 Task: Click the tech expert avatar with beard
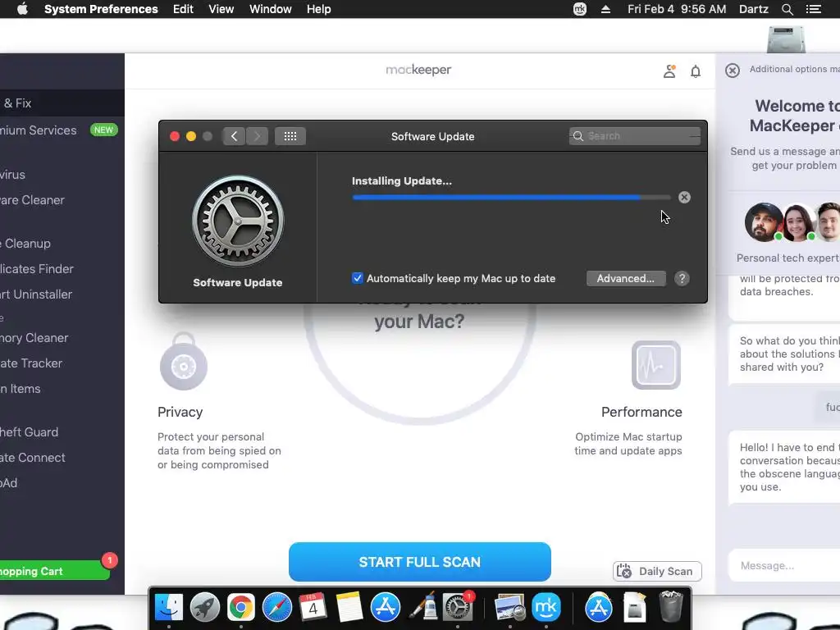pyautogui.click(x=764, y=221)
